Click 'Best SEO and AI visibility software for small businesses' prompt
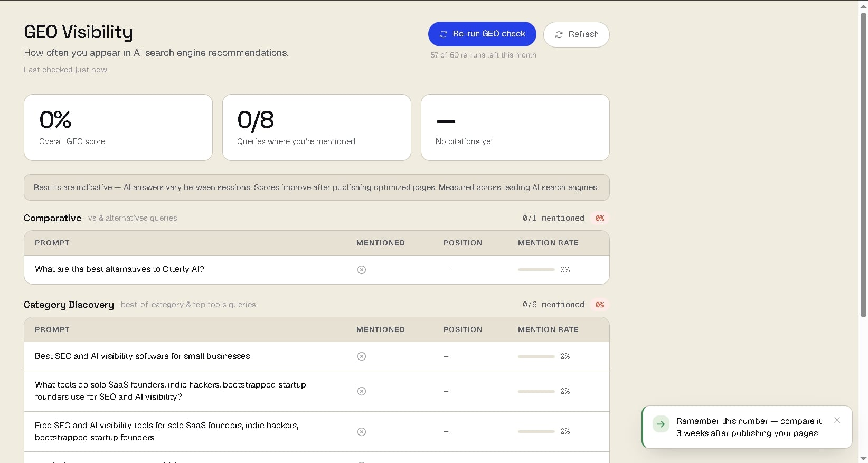Image resolution: width=868 pixels, height=463 pixels. point(142,356)
